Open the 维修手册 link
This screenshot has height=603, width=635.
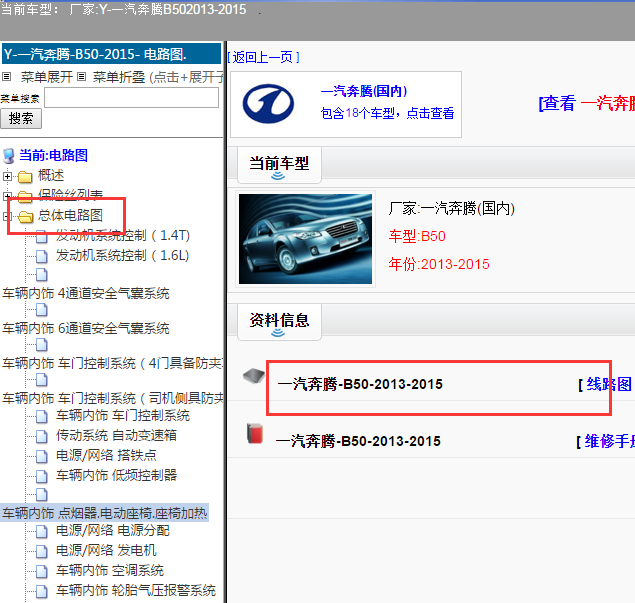[609, 441]
